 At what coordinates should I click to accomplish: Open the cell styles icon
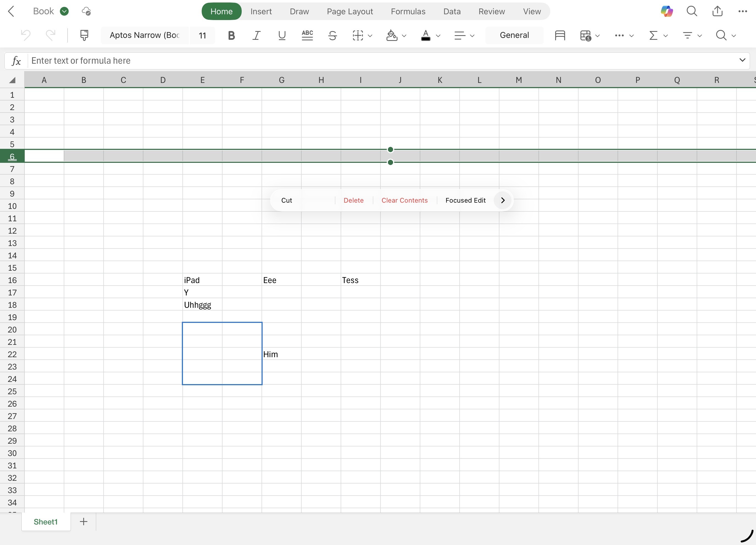[x=560, y=35]
